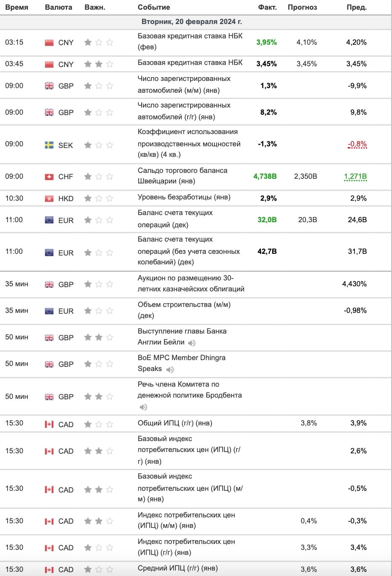The height and width of the screenshot is (576, 392).
Task: Click the Chinese flag next to CNY
Action: (49, 42)
